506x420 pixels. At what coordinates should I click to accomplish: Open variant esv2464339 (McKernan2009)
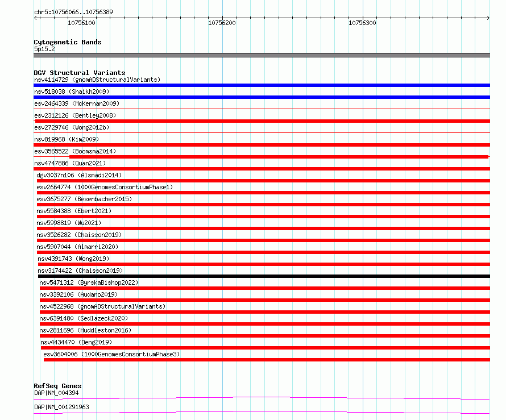[77, 103]
